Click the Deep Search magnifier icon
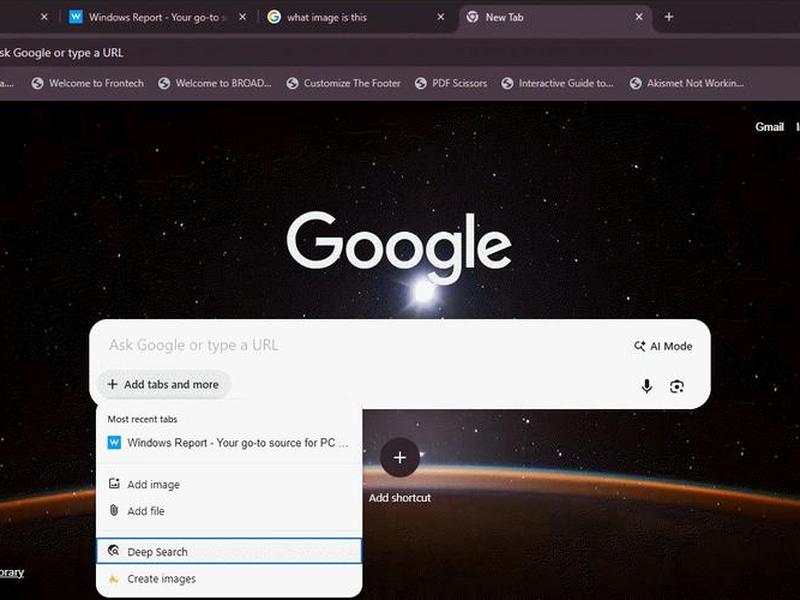Screen dimensions: 800x600 (x=114, y=551)
